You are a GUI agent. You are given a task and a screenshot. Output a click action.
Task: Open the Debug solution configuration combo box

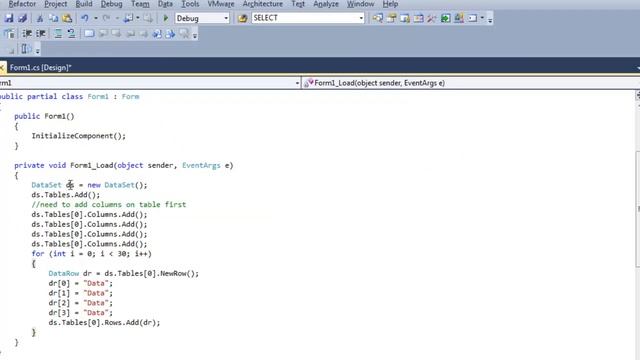click(202, 18)
